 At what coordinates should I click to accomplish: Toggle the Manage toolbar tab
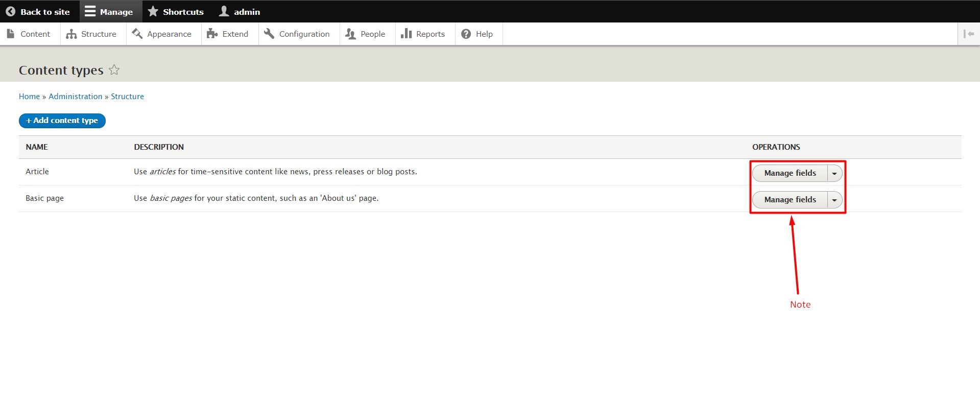[111, 11]
